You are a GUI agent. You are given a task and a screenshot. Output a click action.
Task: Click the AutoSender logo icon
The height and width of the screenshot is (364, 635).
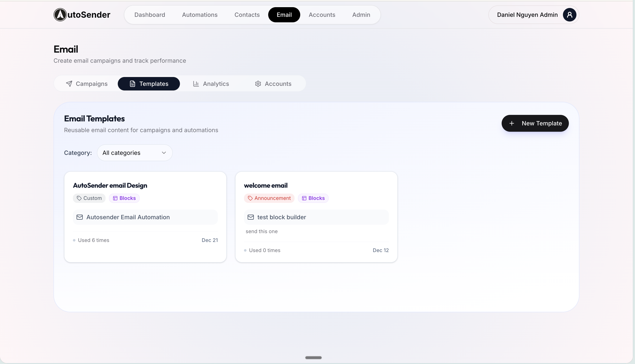(x=60, y=15)
